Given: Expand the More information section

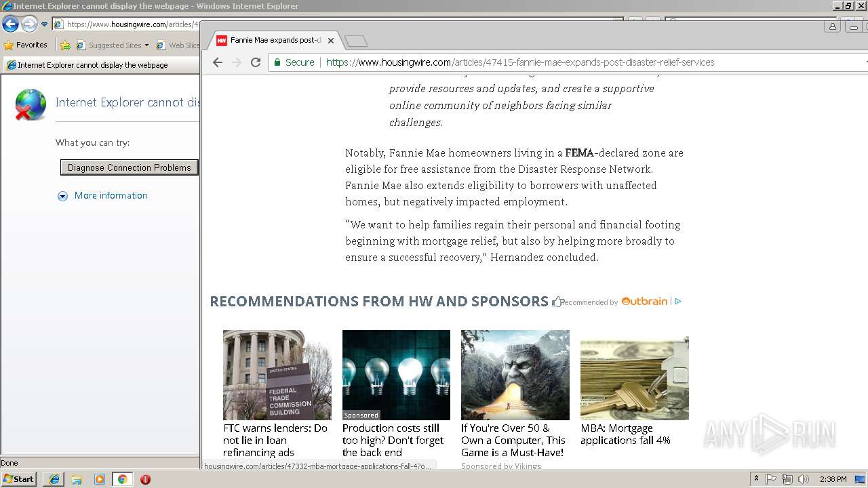Looking at the screenshot, I should point(62,196).
